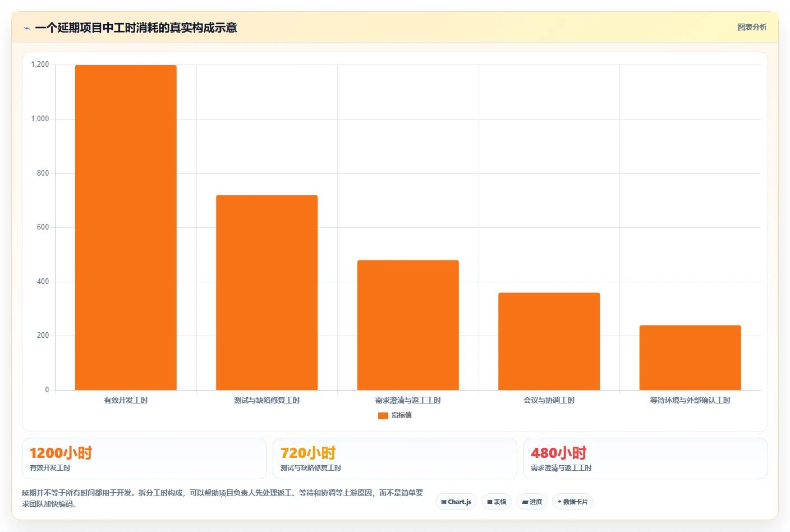Image resolution: width=790 pixels, height=532 pixels.
Task: Click the 数据卡片 tag chip
Action: tap(573, 502)
